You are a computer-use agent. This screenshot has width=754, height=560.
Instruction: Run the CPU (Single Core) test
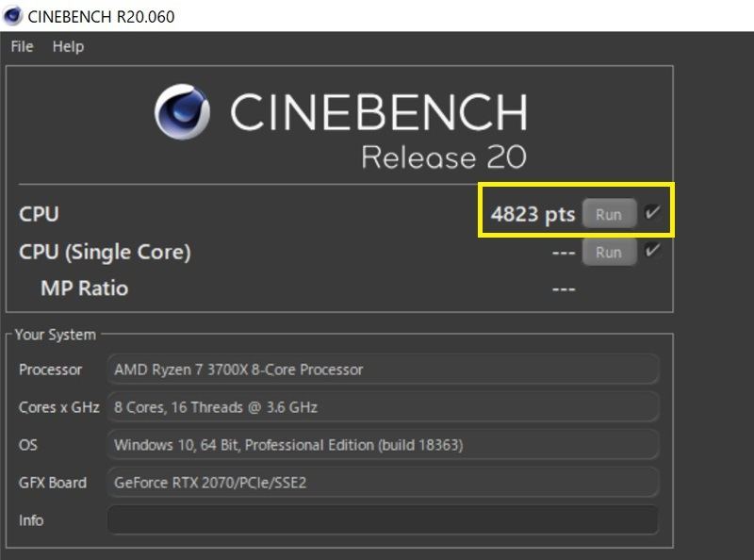(609, 252)
